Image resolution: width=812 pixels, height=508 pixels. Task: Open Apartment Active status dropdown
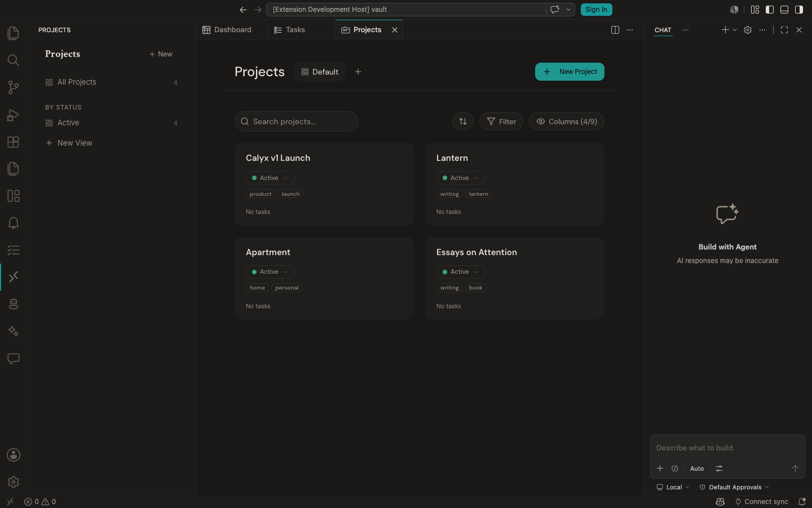point(270,272)
